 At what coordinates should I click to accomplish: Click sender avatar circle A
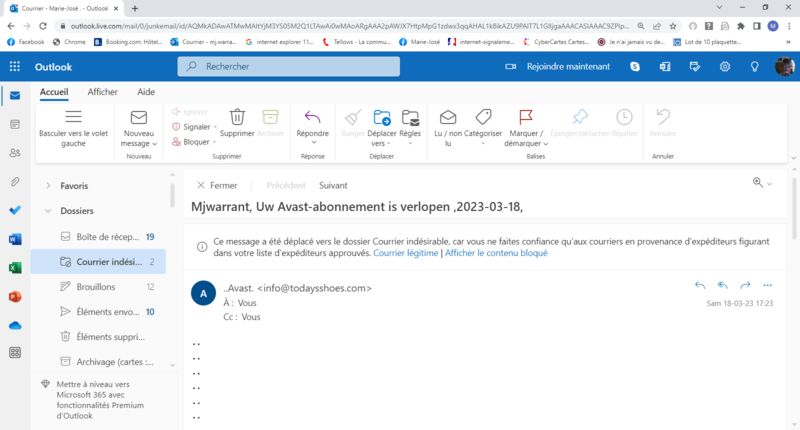click(x=203, y=293)
